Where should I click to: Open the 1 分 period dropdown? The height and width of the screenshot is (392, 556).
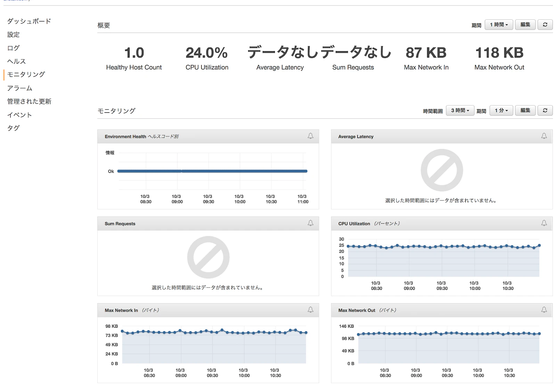(501, 110)
